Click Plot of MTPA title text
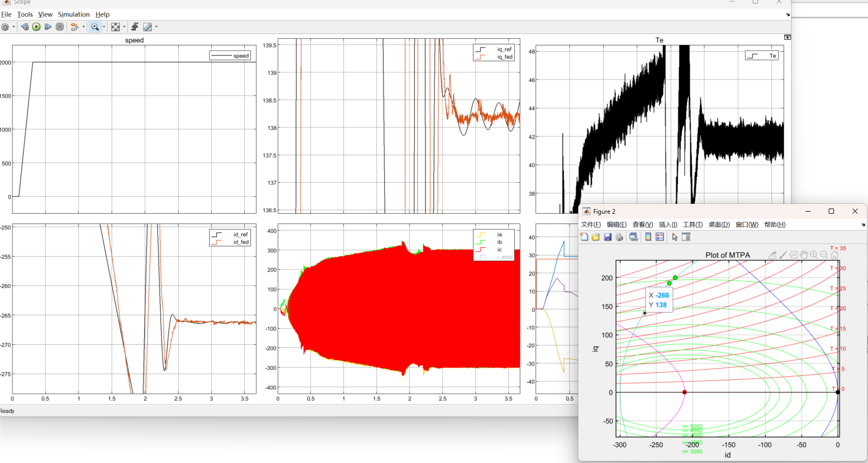The height and width of the screenshot is (463, 868). [728, 255]
